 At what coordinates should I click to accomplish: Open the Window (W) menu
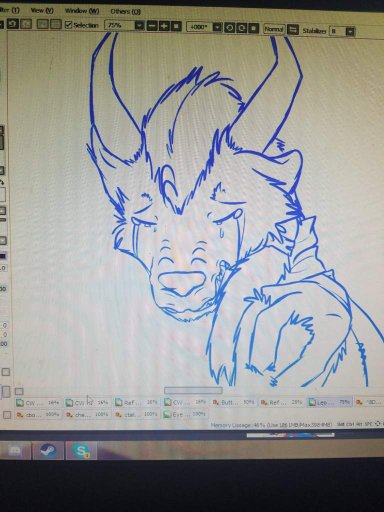click(82, 11)
